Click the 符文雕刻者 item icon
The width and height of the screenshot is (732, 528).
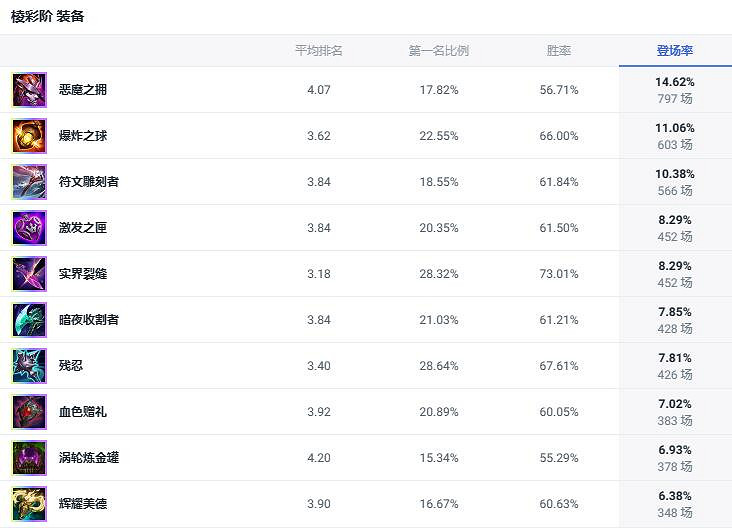pyautogui.click(x=29, y=182)
